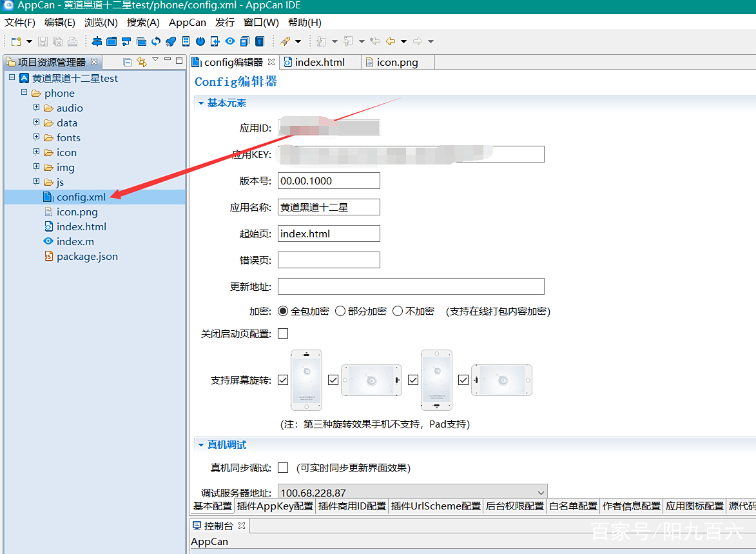The width and height of the screenshot is (756, 554).
Task: Click the blue stacked-windows AppCan toolbar icon
Action: (x=141, y=41)
